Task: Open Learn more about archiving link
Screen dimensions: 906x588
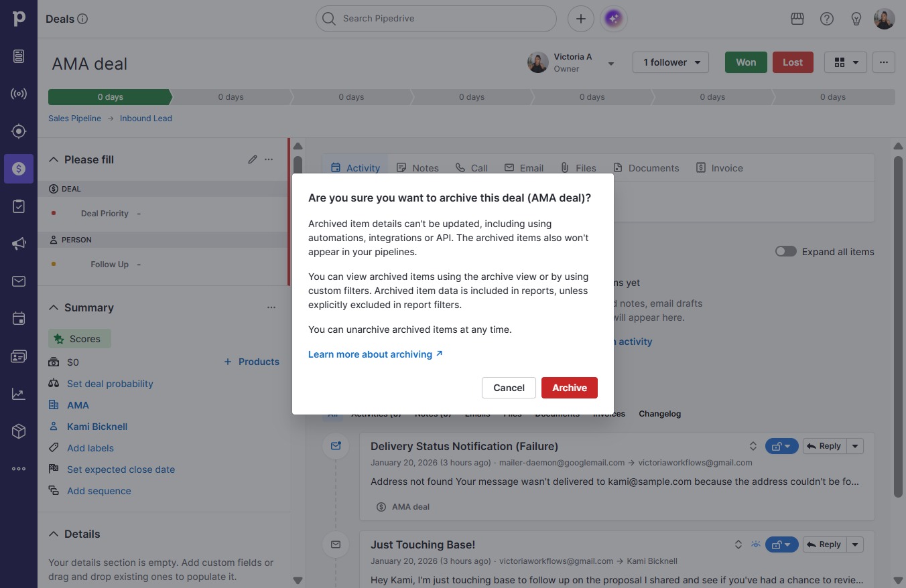Action: click(375, 354)
